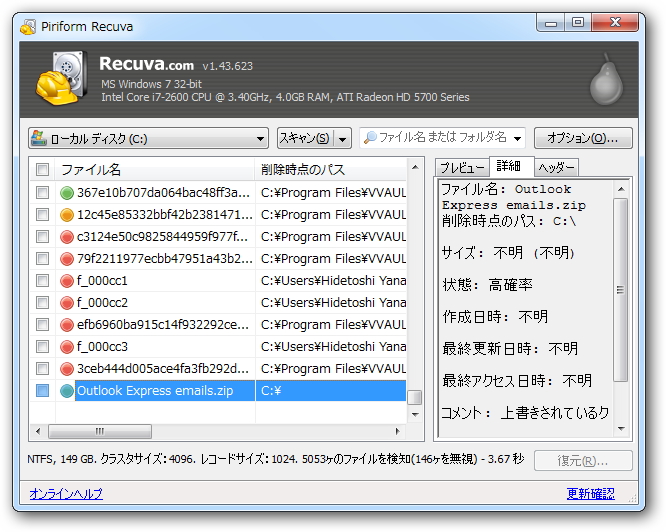The height and width of the screenshot is (532, 666).
Task: Click the red status dot of f_000cc2
Action: (67, 303)
